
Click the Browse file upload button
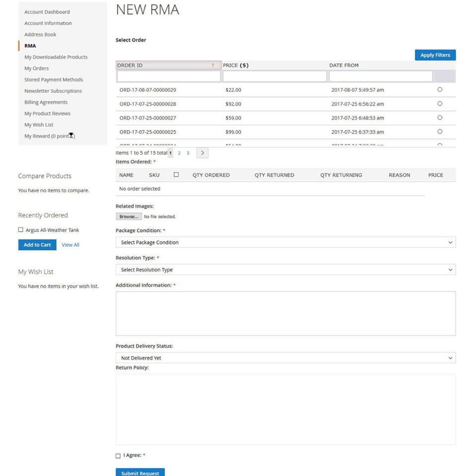click(129, 217)
